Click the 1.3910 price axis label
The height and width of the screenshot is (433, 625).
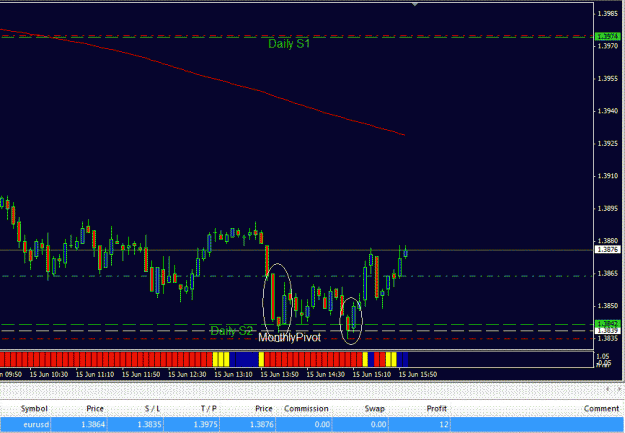tap(608, 176)
